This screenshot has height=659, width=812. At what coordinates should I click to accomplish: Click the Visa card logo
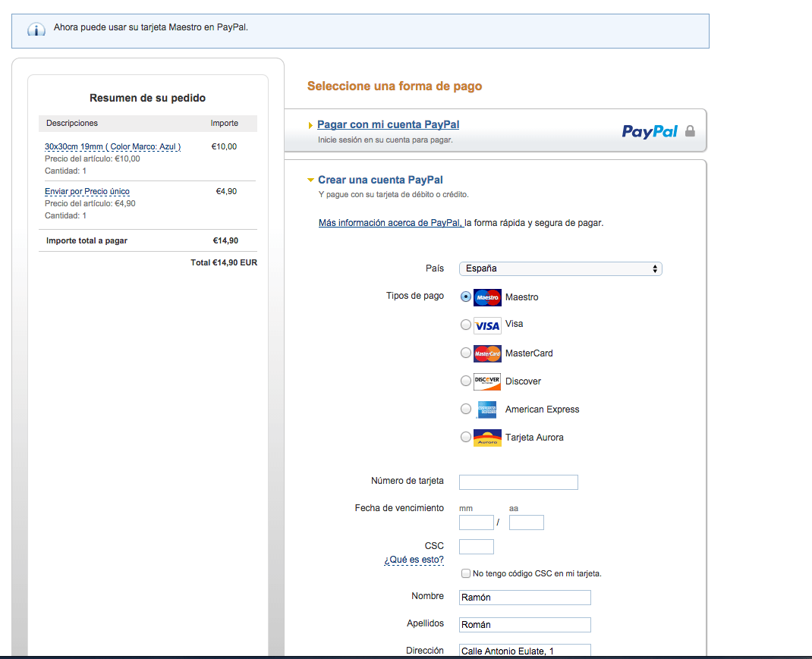click(487, 325)
